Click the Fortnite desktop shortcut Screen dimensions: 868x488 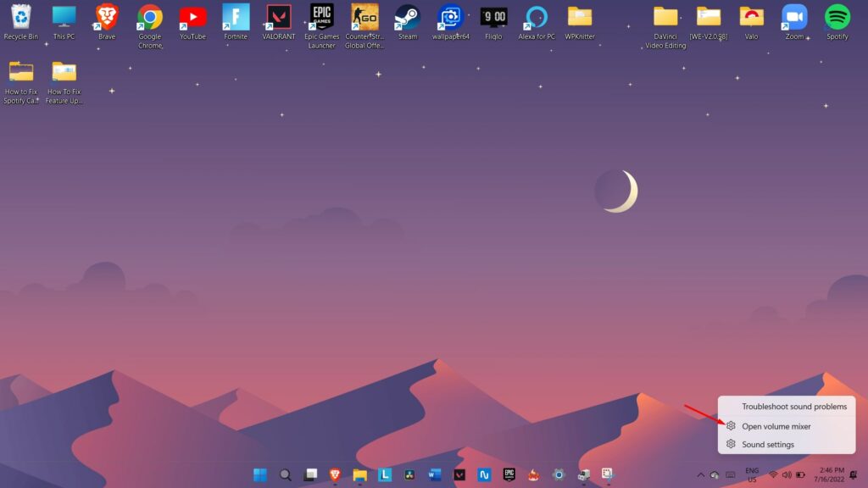(236, 17)
